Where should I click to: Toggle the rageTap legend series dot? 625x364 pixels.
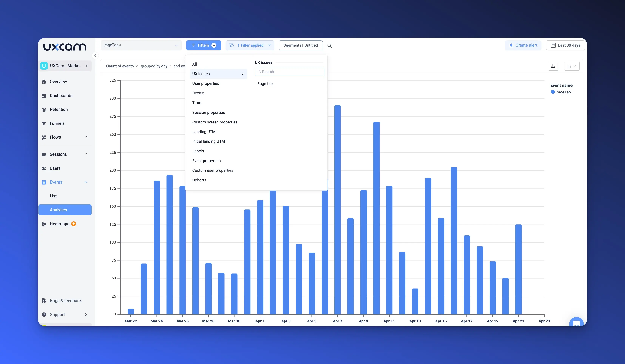552,92
